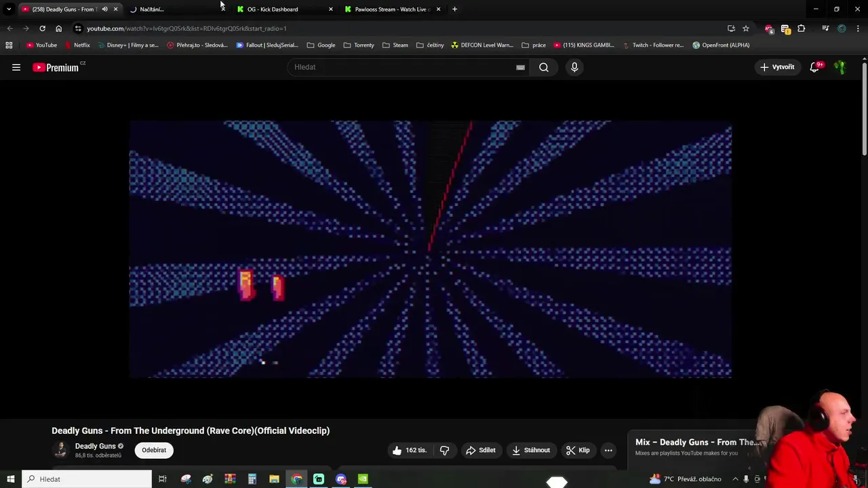868x488 pixels.
Task: Open the YouTube bookmark
Action: (x=41, y=45)
